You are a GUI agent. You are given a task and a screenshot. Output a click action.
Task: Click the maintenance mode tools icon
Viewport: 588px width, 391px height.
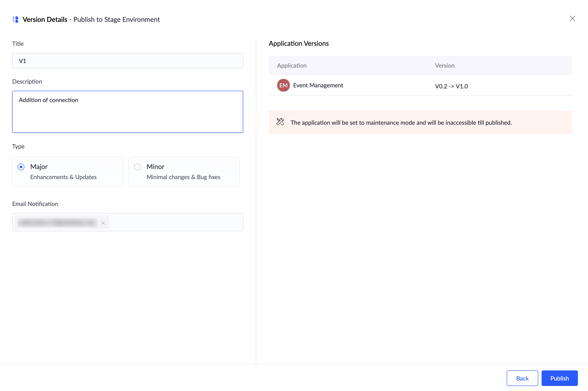click(280, 122)
